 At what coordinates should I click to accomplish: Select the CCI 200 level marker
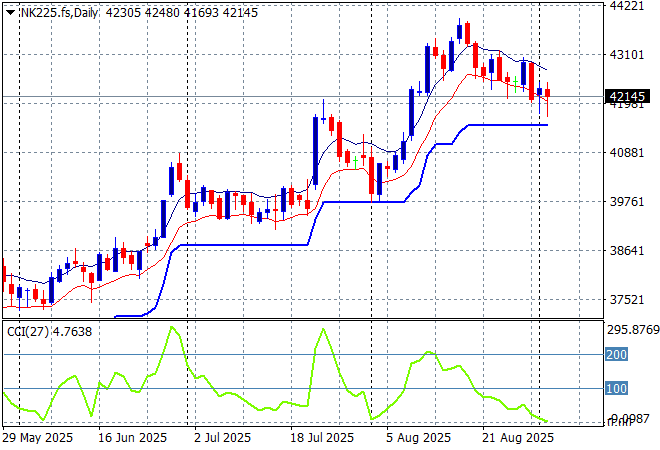[x=619, y=354]
